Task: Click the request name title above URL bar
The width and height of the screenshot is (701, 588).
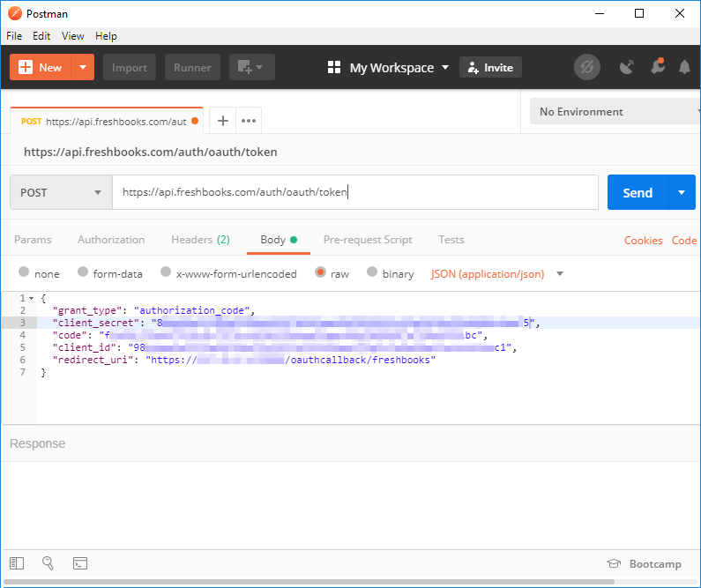Action: tap(150, 152)
